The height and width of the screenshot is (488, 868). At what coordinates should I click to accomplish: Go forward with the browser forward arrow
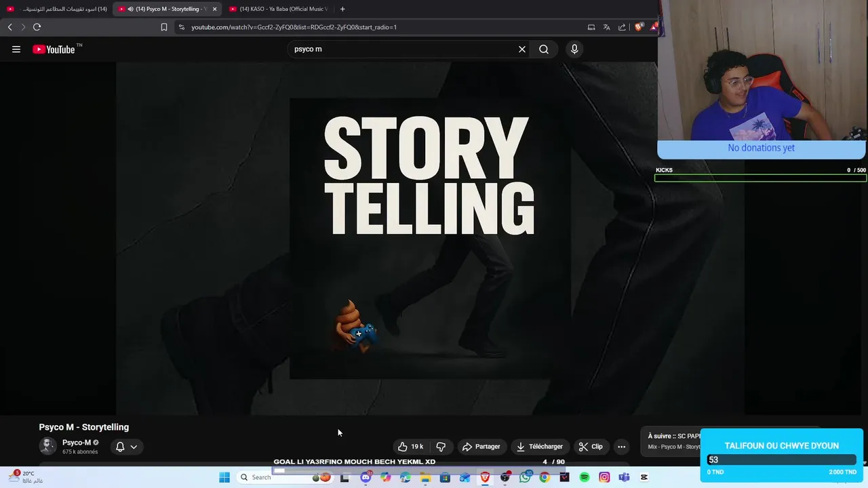(x=23, y=27)
